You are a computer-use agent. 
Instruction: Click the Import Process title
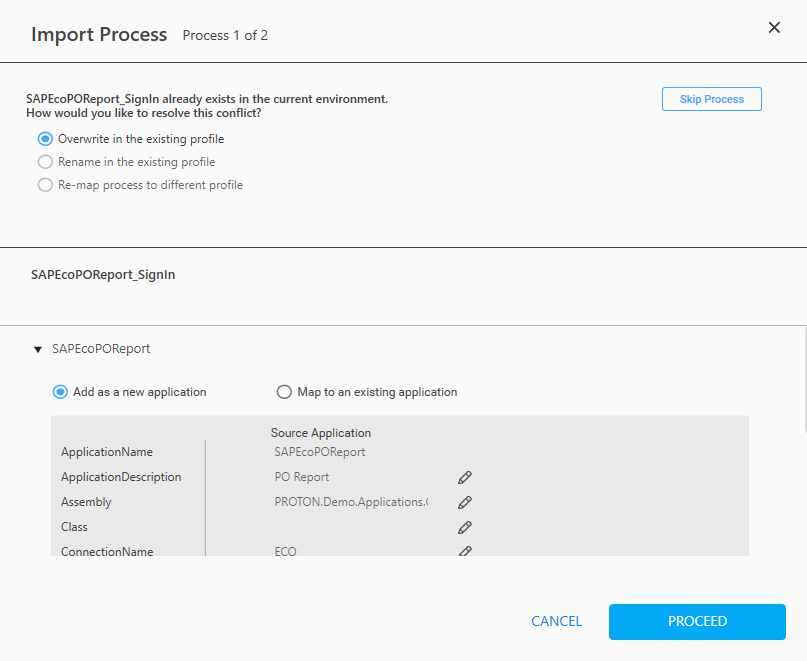[99, 34]
